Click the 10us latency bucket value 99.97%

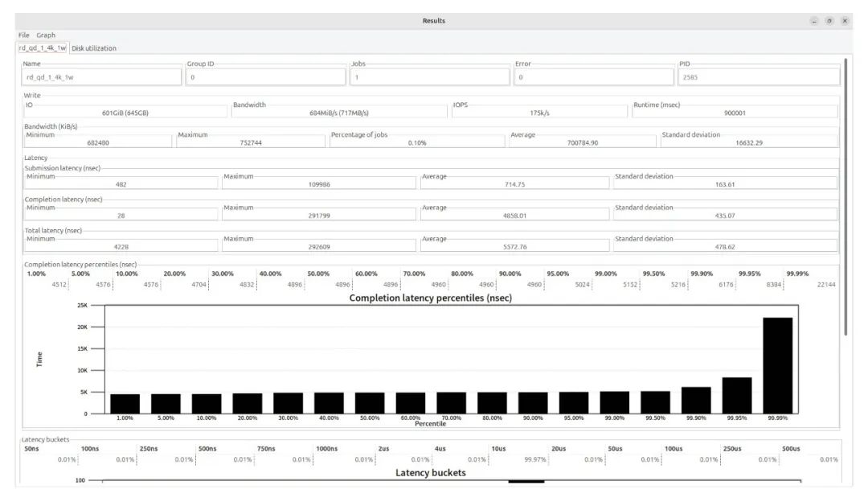tap(534, 459)
